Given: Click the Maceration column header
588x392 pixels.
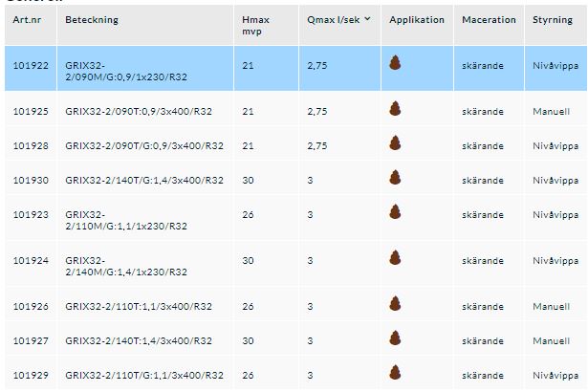Looking at the screenshot, I should pos(488,20).
